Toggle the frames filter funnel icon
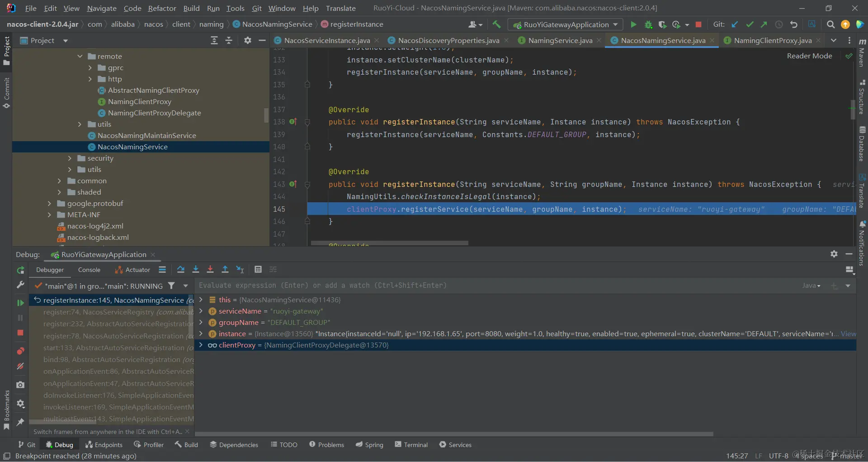868x462 pixels. click(171, 286)
